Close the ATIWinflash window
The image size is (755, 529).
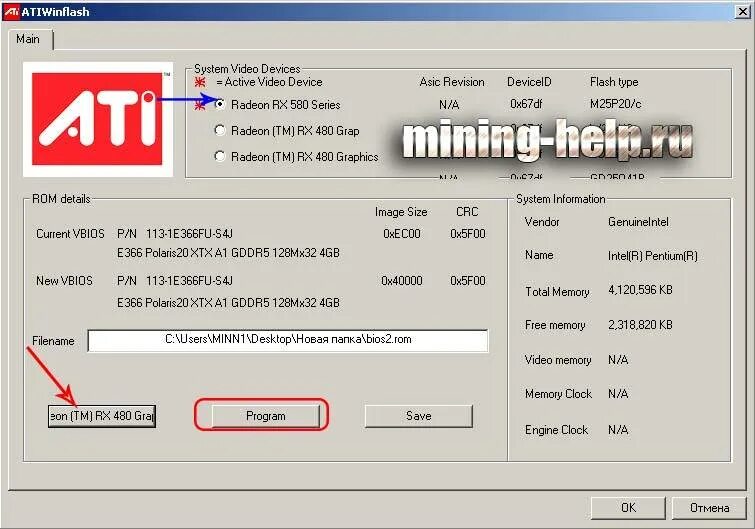point(743,12)
